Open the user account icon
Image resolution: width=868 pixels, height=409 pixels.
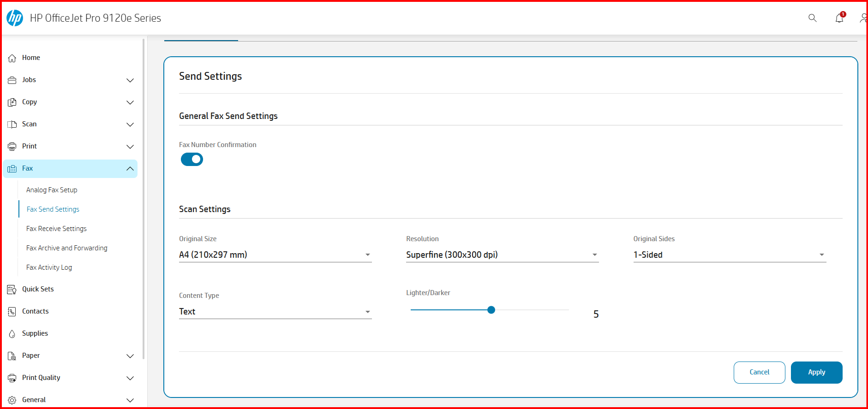863,18
